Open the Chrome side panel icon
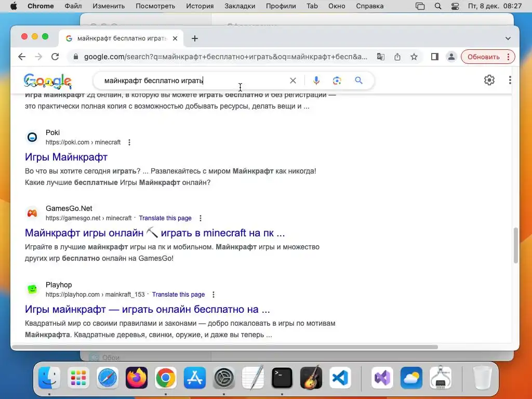Viewport: 532px width, 399px height. [x=435, y=57]
